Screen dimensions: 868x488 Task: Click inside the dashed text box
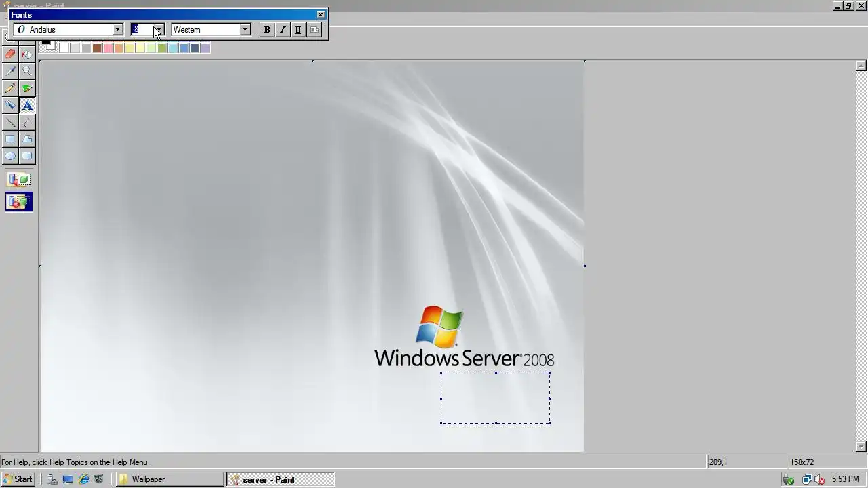coord(496,398)
